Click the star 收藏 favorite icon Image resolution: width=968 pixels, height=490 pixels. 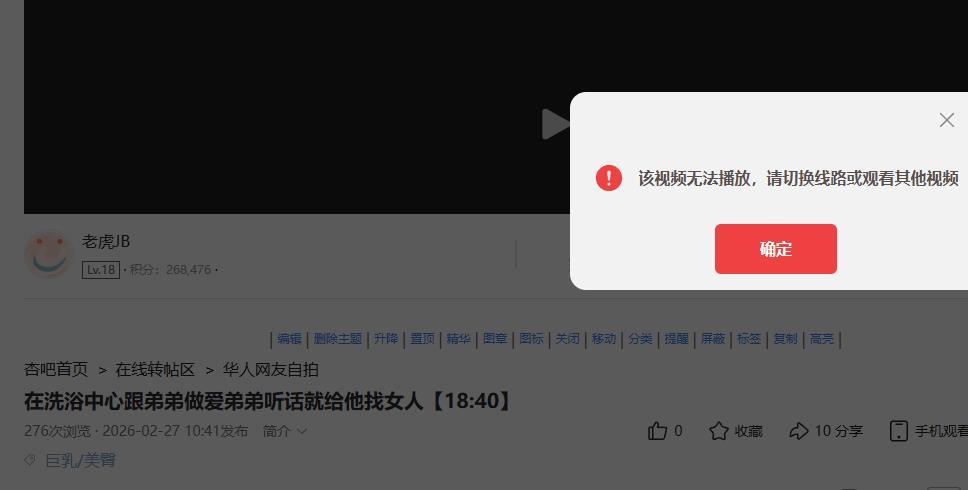pos(719,431)
